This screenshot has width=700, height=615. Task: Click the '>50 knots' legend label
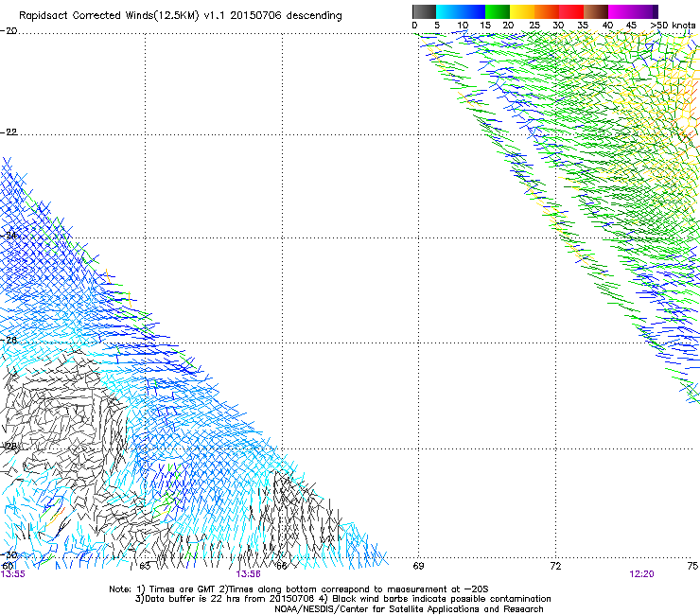click(673, 26)
